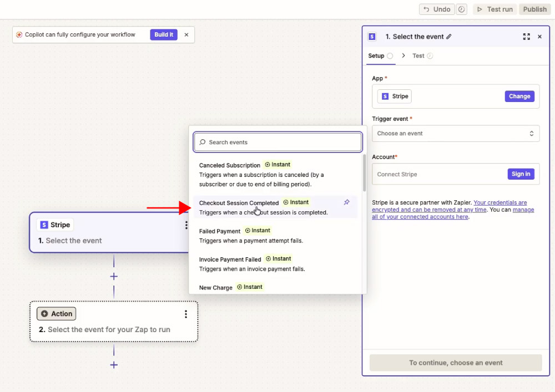Open the version history clock icon
Screen dimensions: 555x392
point(462,9)
